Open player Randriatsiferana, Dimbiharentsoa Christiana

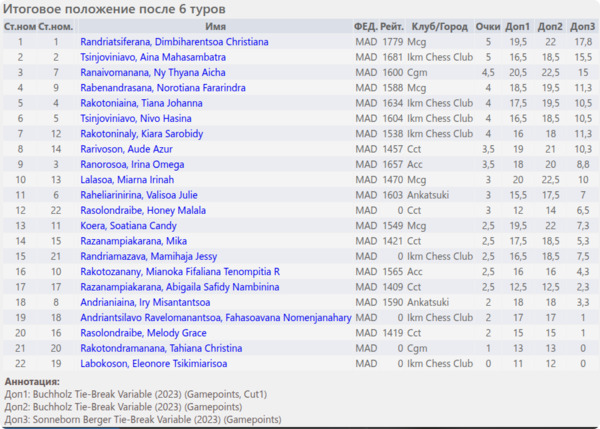(174, 43)
